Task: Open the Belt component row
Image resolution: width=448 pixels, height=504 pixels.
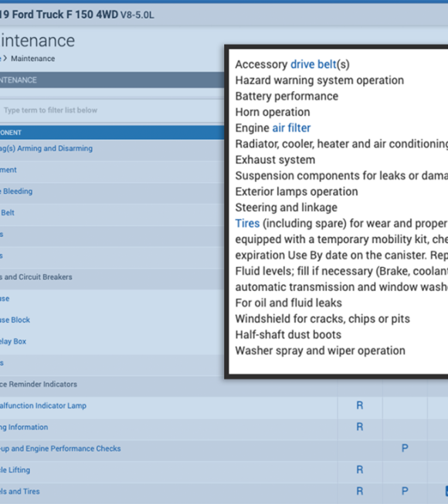Action: pos(7,213)
